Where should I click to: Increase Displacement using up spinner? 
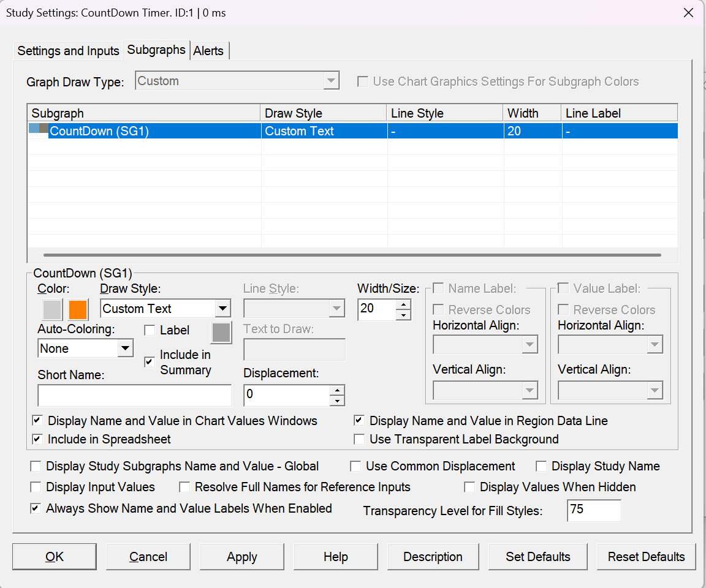pos(337,390)
